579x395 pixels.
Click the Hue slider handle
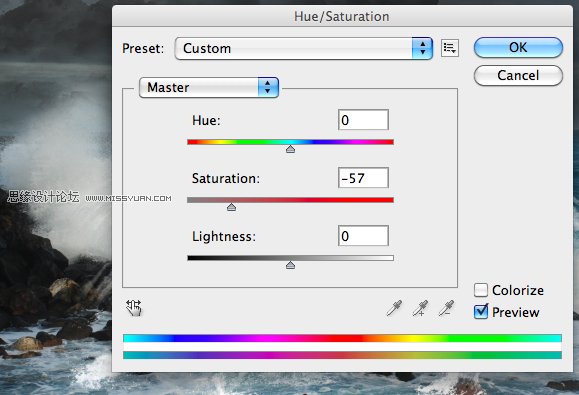pyautogui.click(x=291, y=149)
